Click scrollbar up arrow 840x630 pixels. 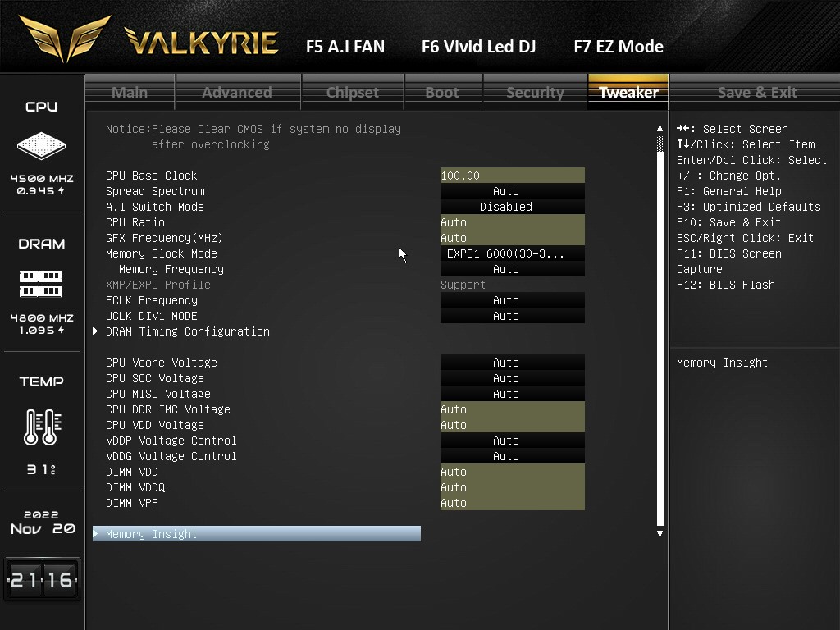(660, 129)
